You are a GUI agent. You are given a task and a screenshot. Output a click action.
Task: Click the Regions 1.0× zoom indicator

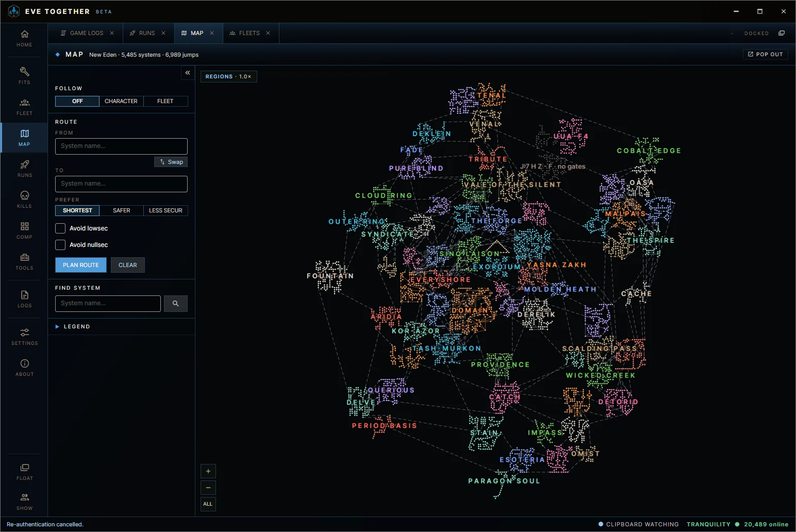click(x=228, y=76)
